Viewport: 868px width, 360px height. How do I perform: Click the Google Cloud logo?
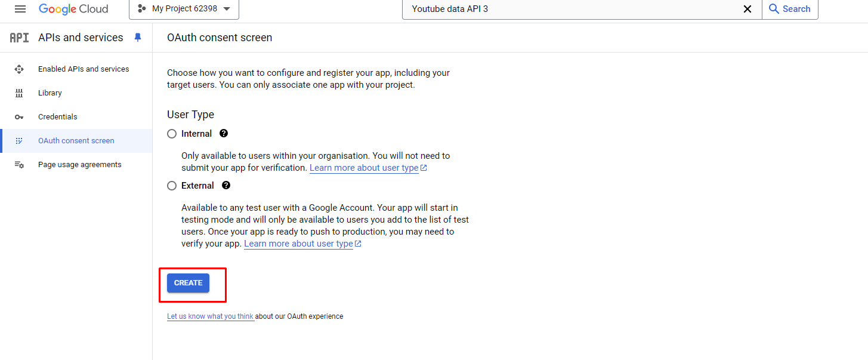click(x=73, y=9)
